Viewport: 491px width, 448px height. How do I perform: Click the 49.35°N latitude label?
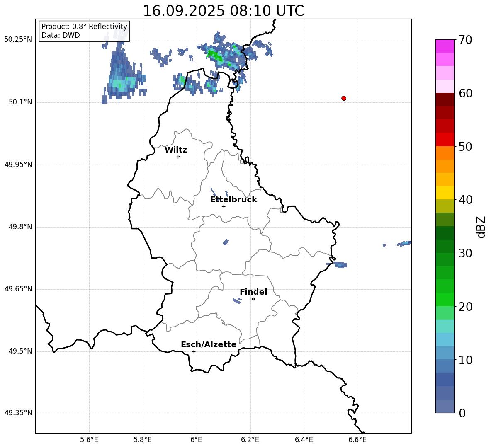pos(18,413)
